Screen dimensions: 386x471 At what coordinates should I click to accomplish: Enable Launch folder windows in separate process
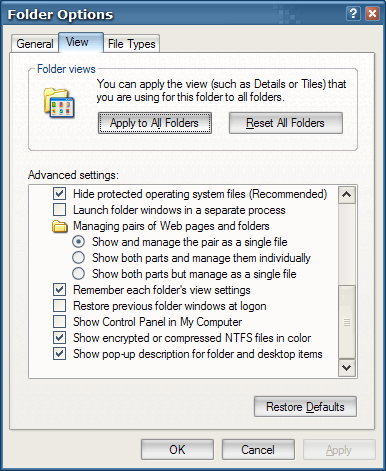59,210
